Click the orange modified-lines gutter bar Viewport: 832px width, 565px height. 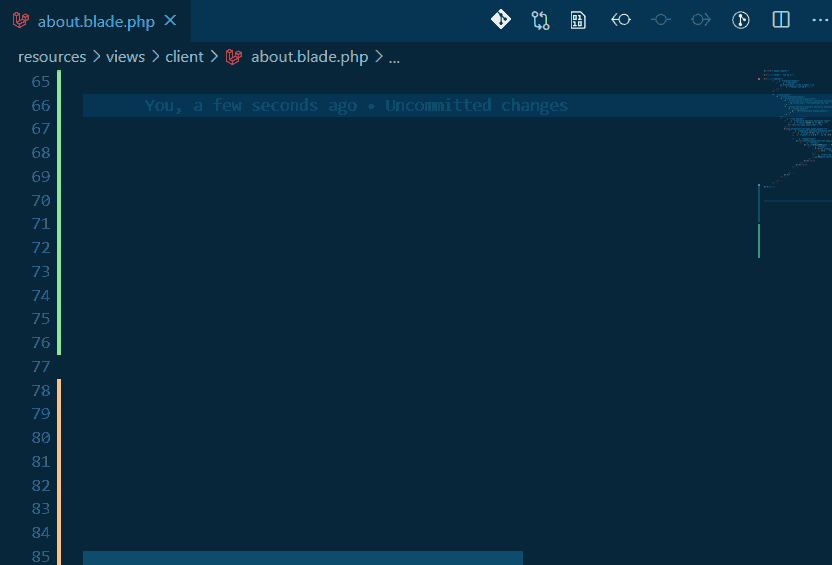click(59, 472)
